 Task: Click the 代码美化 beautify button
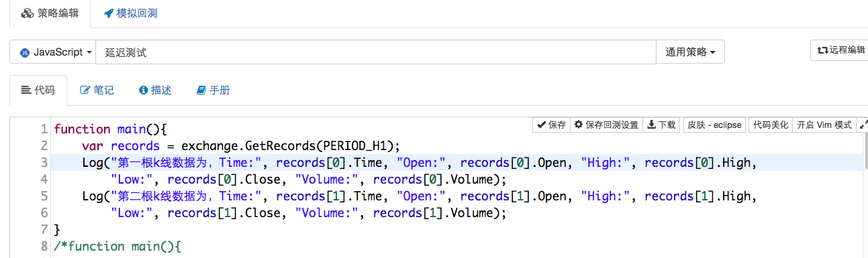point(771,125)
